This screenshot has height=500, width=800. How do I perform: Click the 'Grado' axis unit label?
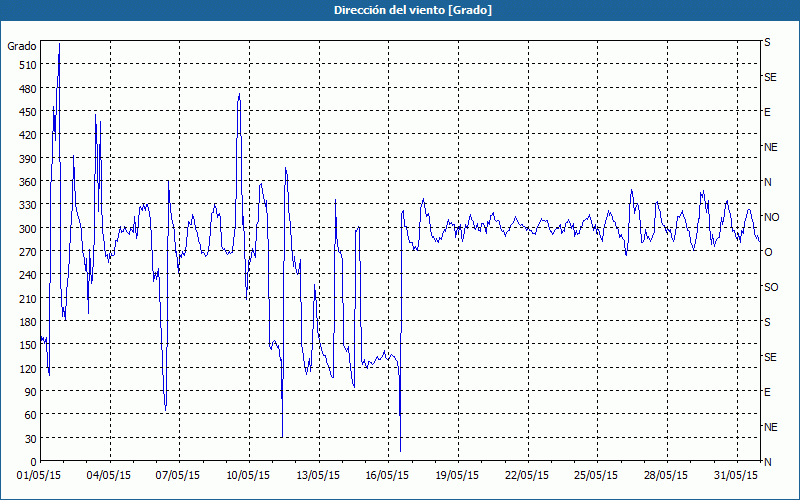coord(22,46)
